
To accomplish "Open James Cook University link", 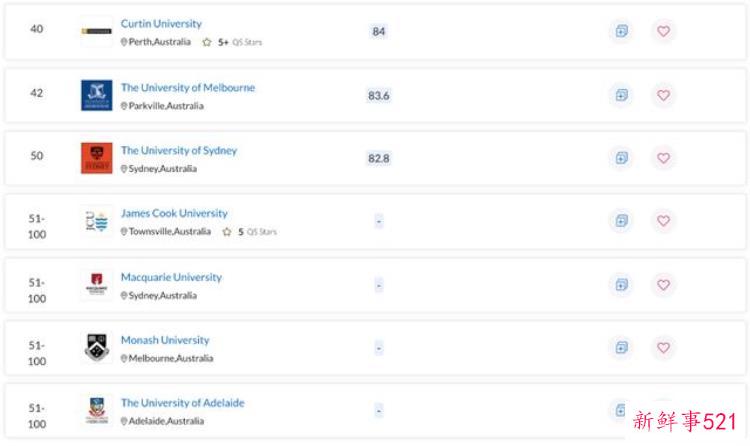I will point(174,214).
